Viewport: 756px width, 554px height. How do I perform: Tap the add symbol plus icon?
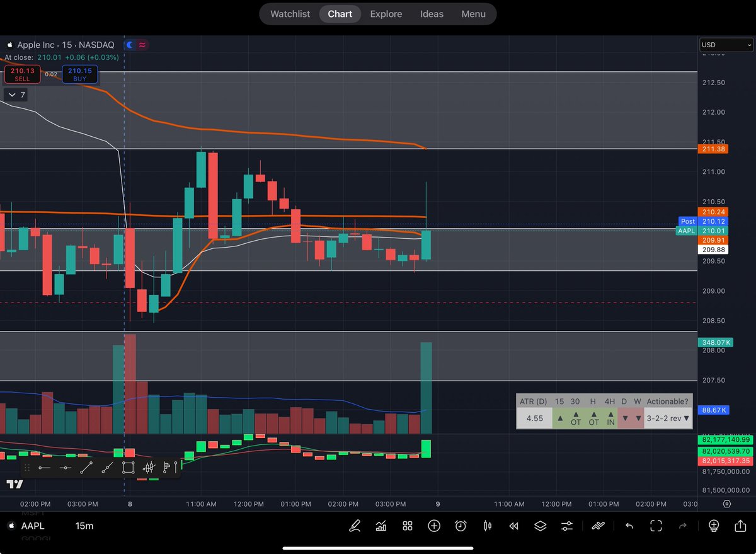pos(434,526)
